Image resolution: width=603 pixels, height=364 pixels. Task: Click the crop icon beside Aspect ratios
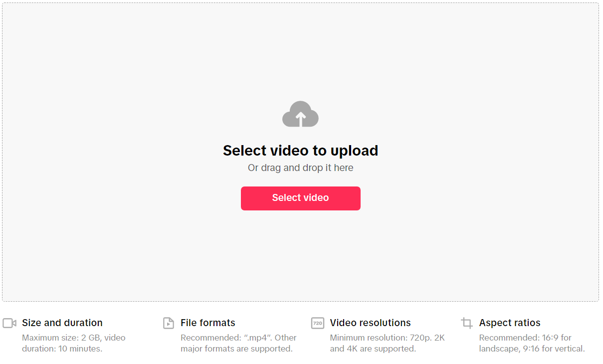467,323
